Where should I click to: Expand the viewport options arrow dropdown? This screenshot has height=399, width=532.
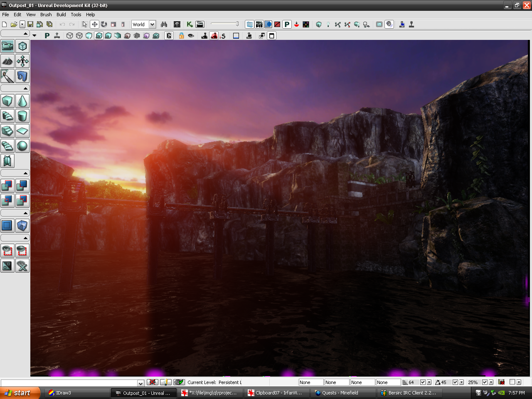pyautogui.click(x=34, y=36)
